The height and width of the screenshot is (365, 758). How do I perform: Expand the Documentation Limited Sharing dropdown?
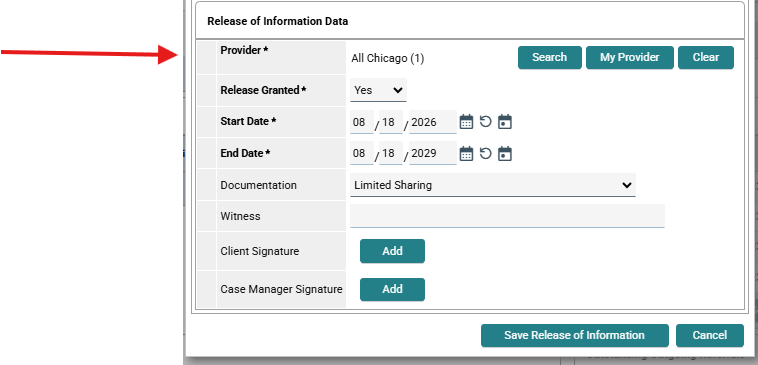click(493, 185)
